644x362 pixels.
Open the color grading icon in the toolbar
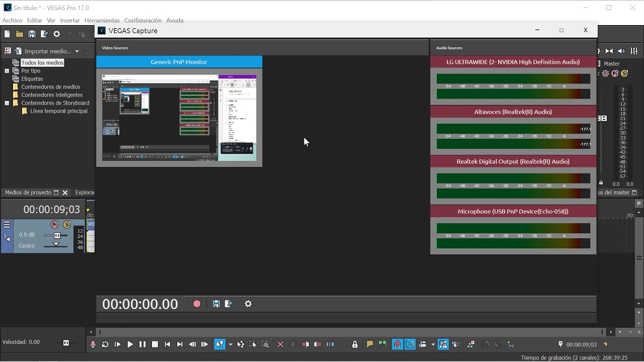(x=470, y=344)
